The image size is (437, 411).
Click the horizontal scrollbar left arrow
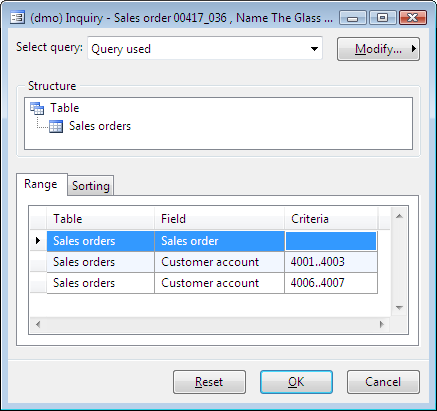38,324
